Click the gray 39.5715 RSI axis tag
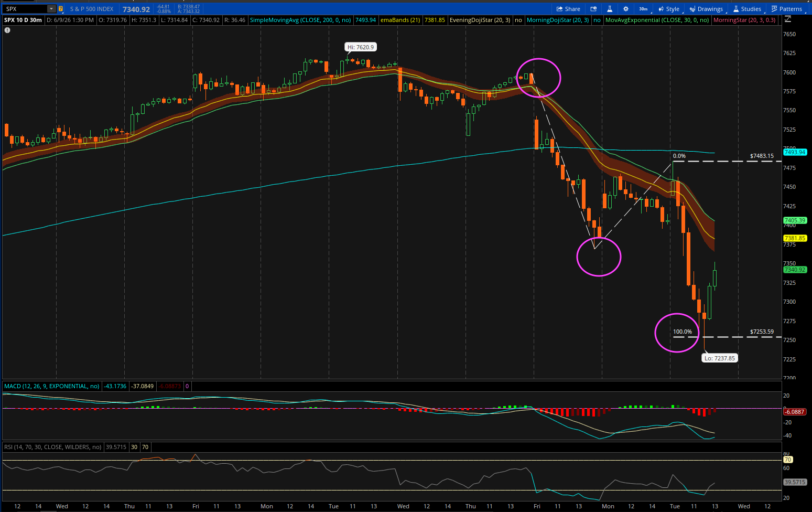The width and height of the screenshot is (812, 512). (795, 482)
